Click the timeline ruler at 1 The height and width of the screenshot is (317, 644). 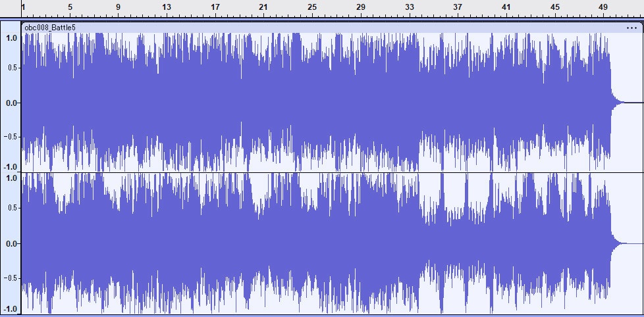coord(23,7)
